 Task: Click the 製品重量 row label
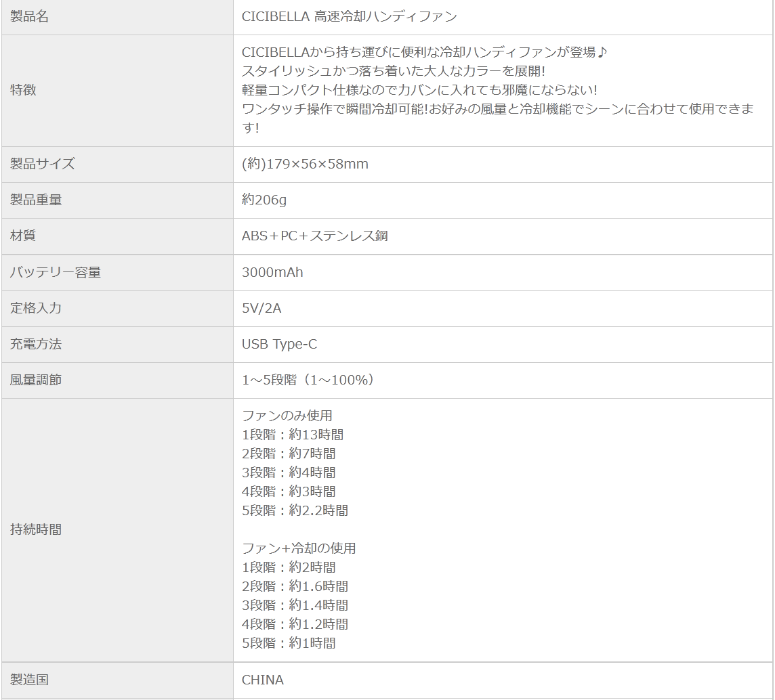pos(36,200)
